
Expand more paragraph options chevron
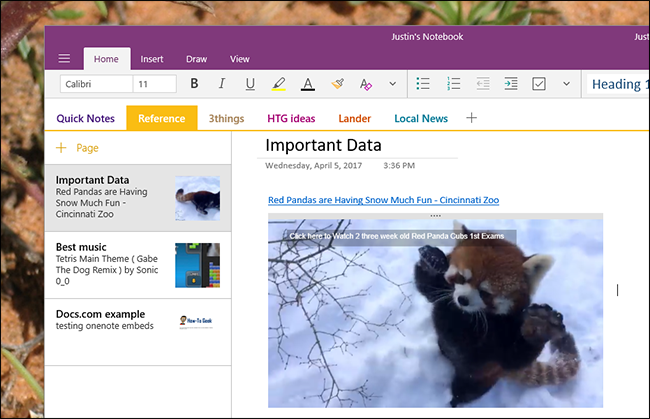click(566, 84)
